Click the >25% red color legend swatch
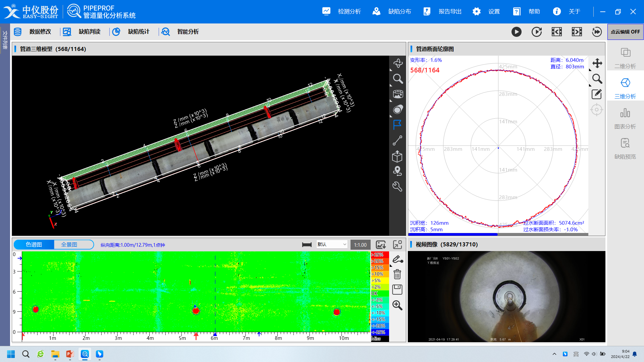 coord(379,255)
